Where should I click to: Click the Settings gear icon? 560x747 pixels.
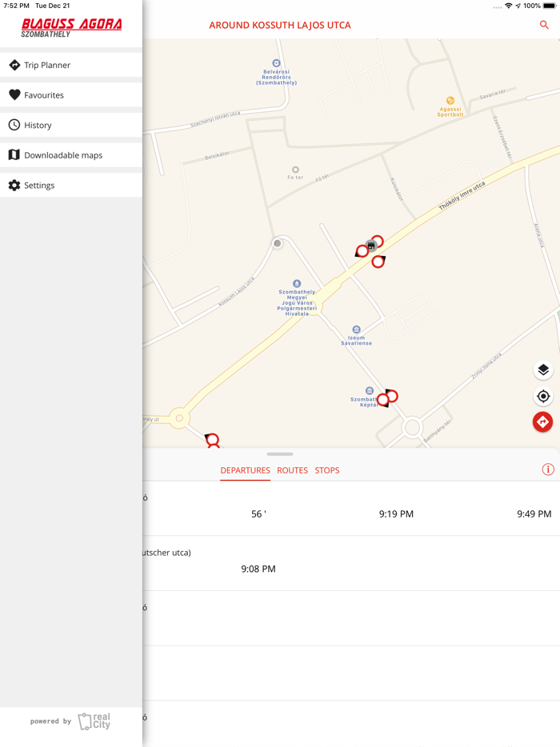14,185
